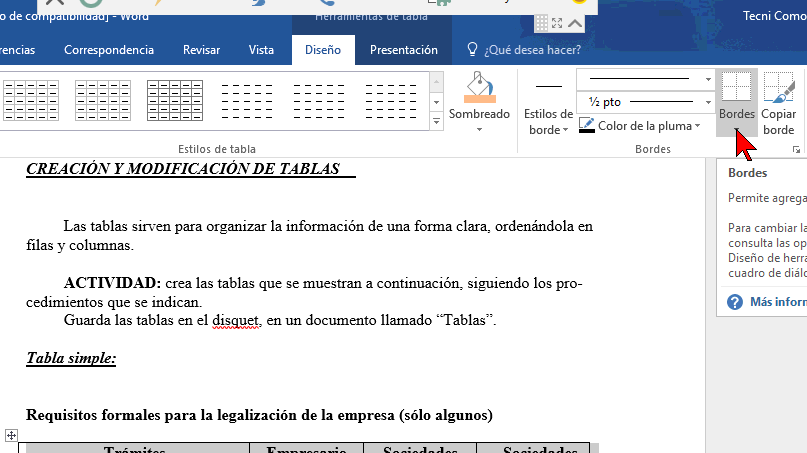Click the Empresario table header cell
This screenshot has height=453, width=807.
coord(306,449)
